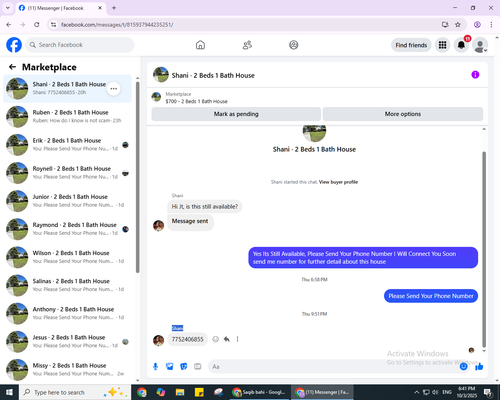The height and width of the screenshot is (400, 500).
Task: Open the emoji picker
Action: pyautogui.click(x=463, y=367)
